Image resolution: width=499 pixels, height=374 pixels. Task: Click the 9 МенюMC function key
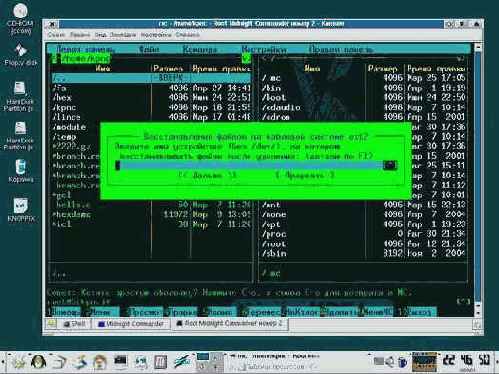[377, 312]
